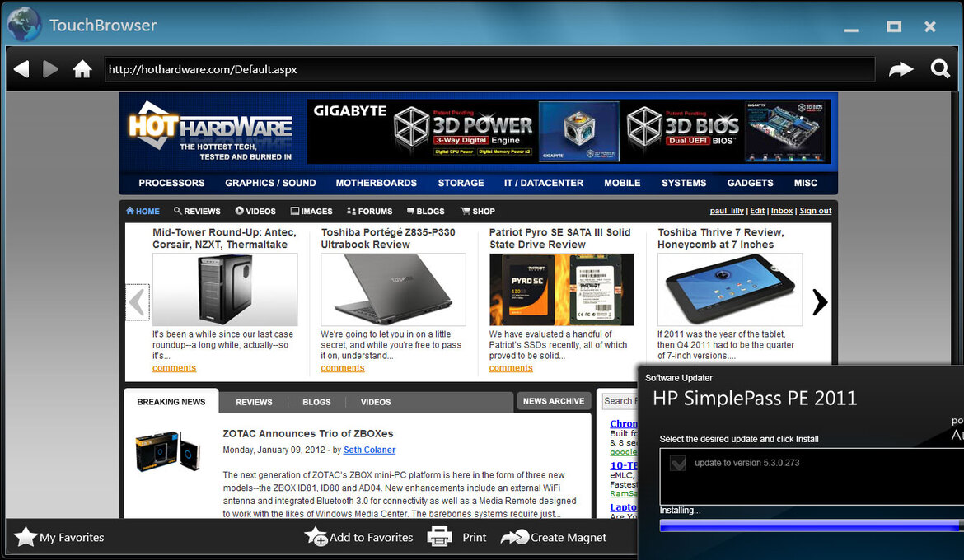Click the Search field on the news sidebar
Image resolution: width=964 pixels, height=560 pixels.
(619, 401)
